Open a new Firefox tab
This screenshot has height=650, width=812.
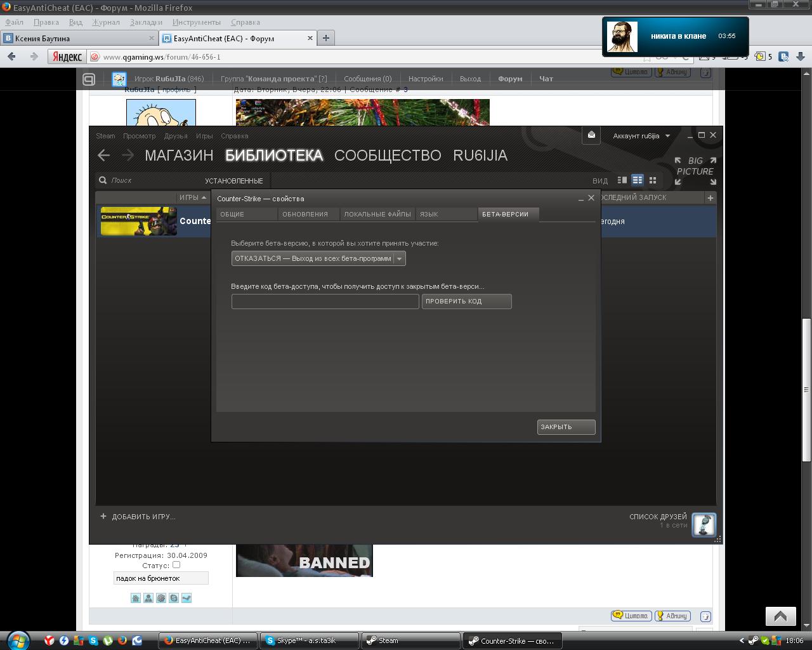(x=325, y=38)
